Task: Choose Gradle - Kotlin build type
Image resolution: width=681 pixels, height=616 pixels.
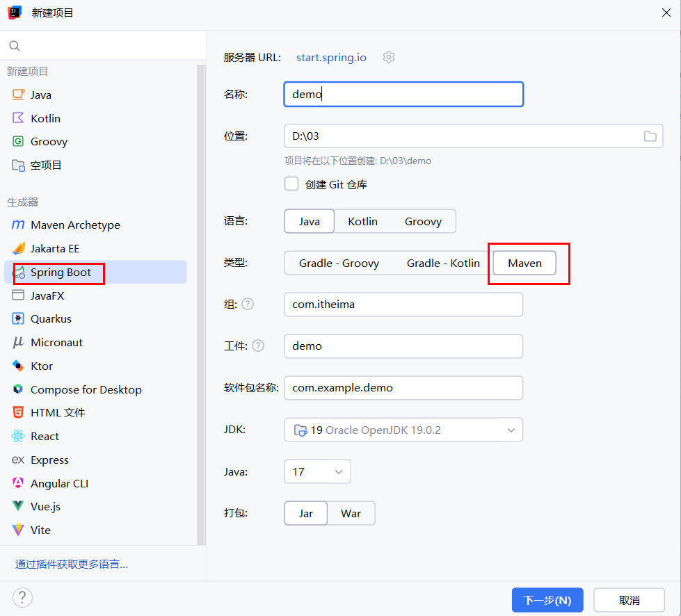Action: [x=443, y=263]
